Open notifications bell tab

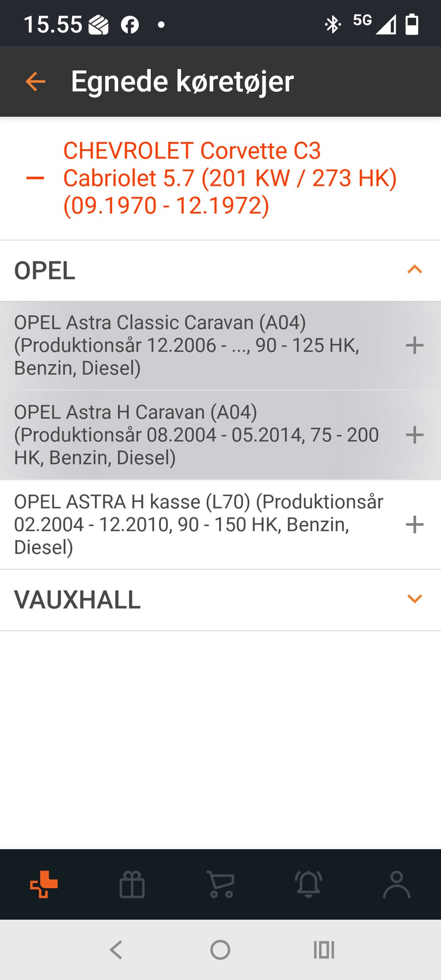309,884
